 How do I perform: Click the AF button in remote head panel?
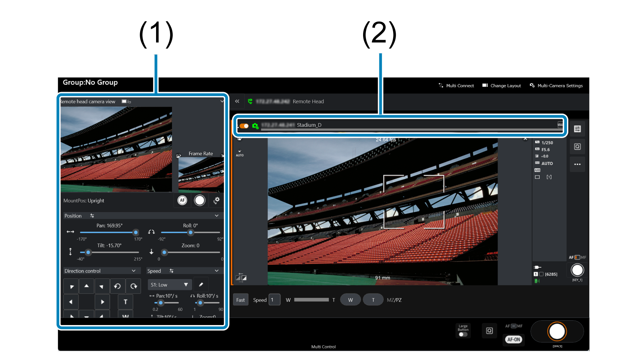tap(182, 200)
